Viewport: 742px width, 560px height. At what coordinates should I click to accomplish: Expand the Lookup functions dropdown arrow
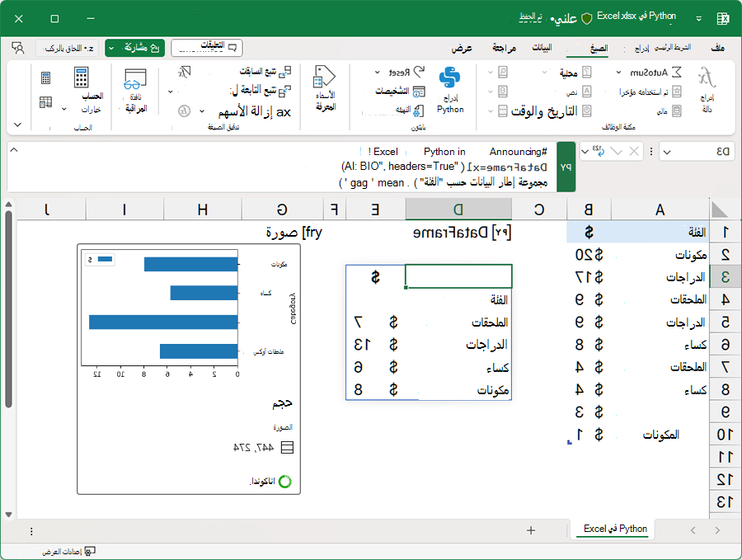[491, 73]
